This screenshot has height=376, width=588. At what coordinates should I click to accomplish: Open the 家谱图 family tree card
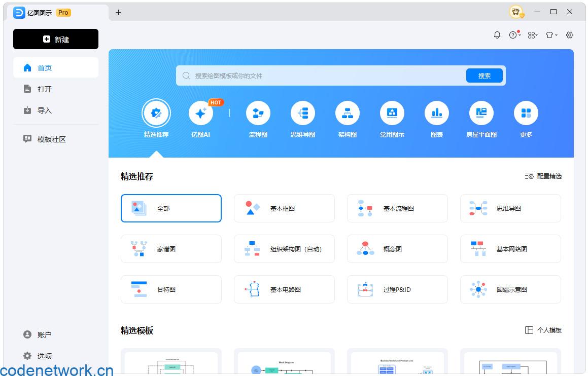[171, 249]
